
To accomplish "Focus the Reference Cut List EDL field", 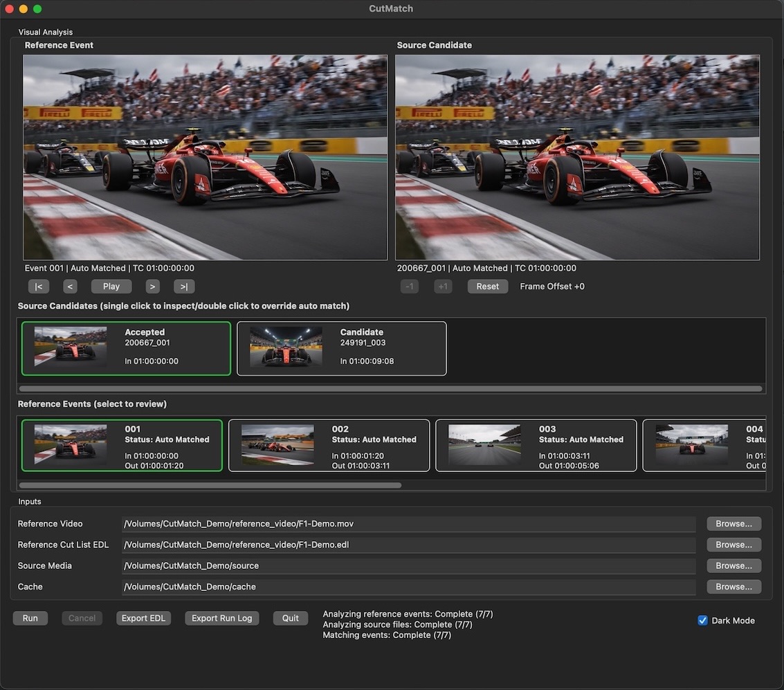I will pyautogui.click(x=408, y=545).
